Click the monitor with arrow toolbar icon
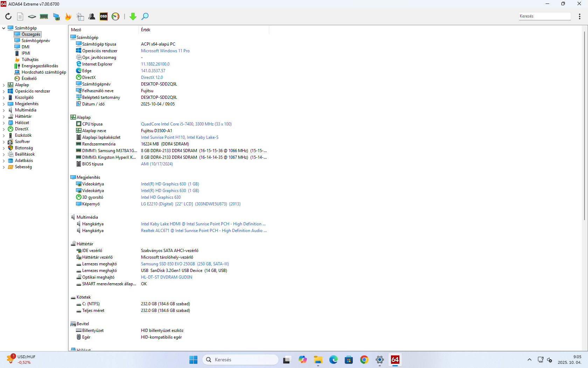588x368 pixels. 56,16
